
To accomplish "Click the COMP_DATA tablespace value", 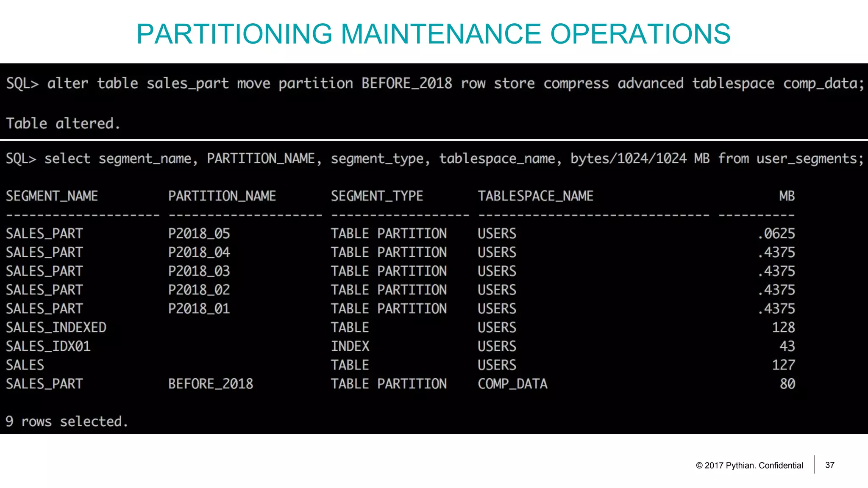I will 512,384.
